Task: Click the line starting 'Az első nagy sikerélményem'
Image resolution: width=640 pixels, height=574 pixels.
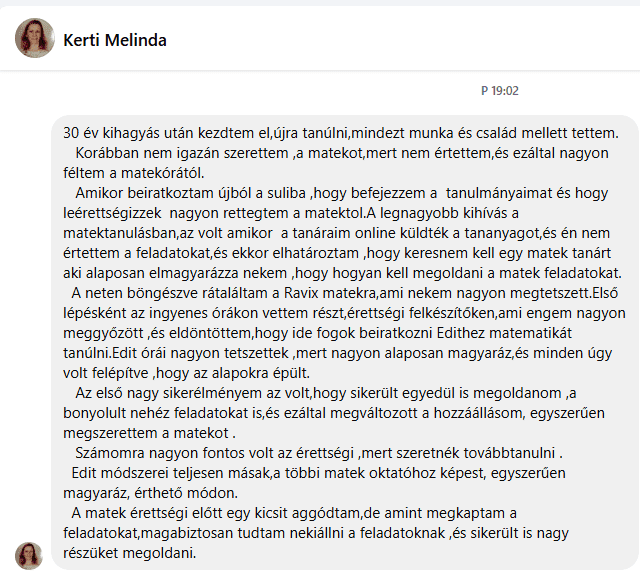Action: [x=326, y=393]
